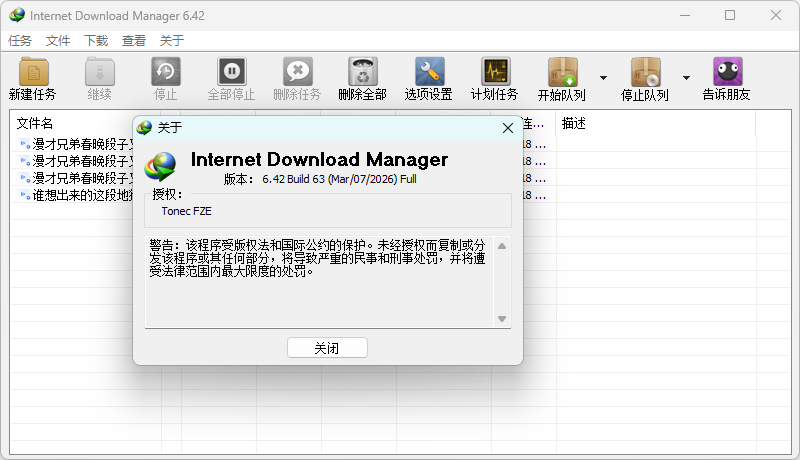Click the 告诉朋友 tell a friend icon
Screen dimensions: 800x460
(728, 72)
